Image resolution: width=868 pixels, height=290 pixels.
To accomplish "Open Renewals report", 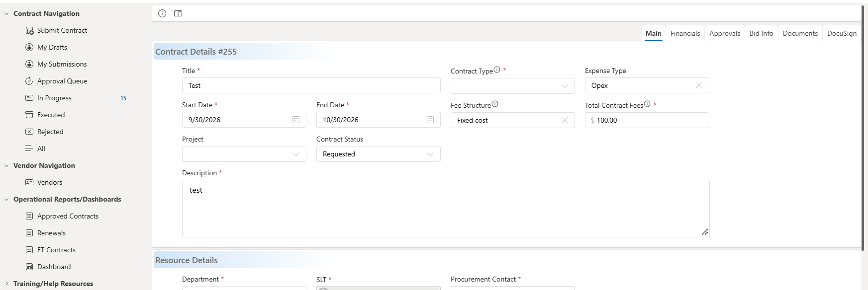I will point(51,233).
